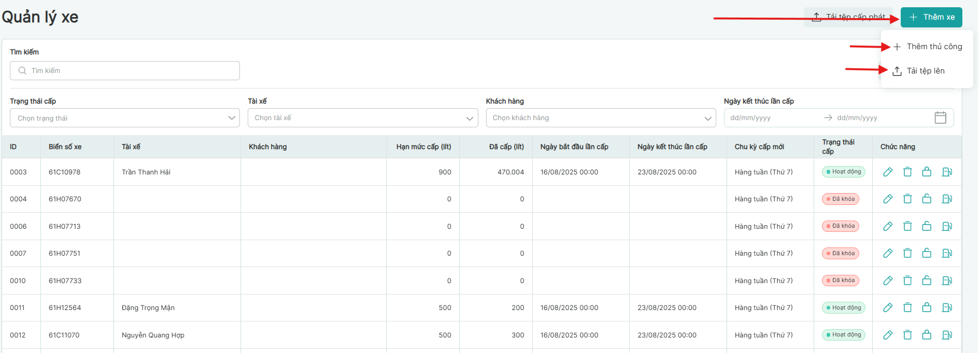Viewport: 980px width, 353px height.
Task: Click the trash icon for vehicle 61H07670
Action: point(907,199)
